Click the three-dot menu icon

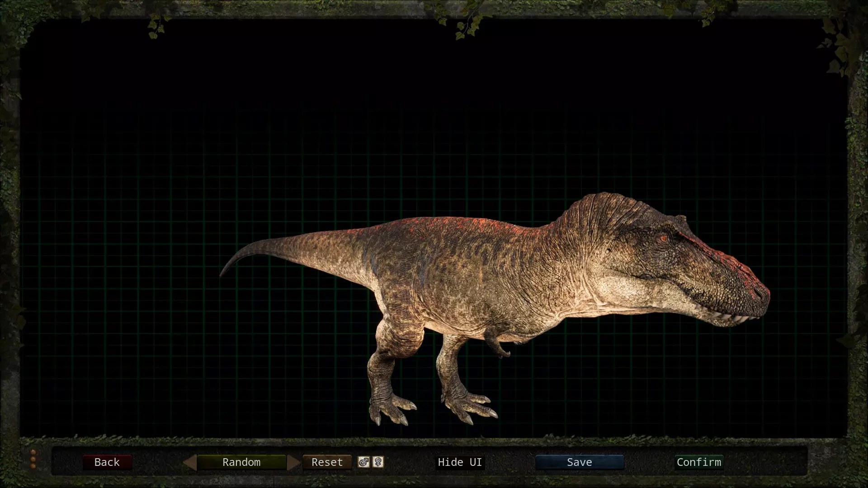click(x=33, y=459)
